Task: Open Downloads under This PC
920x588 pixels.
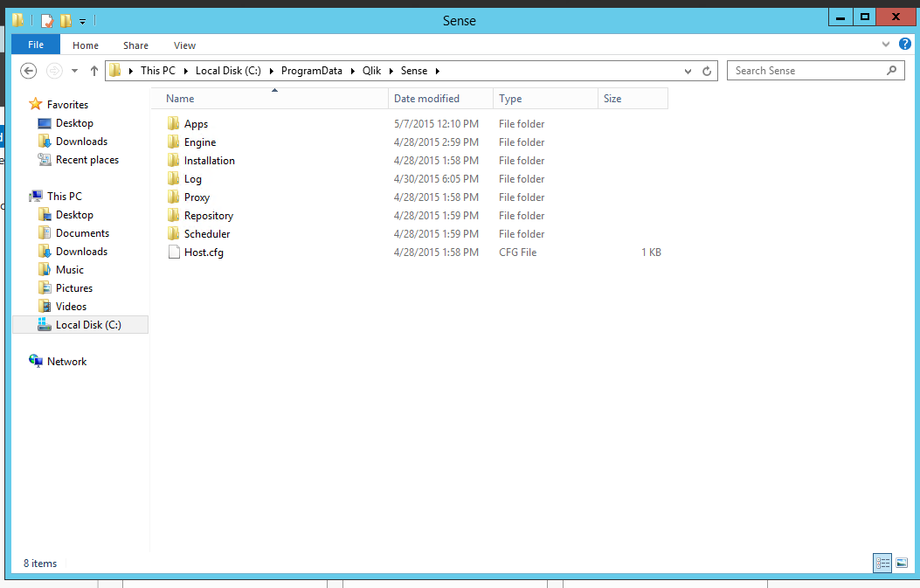Action: coord(81,251)
